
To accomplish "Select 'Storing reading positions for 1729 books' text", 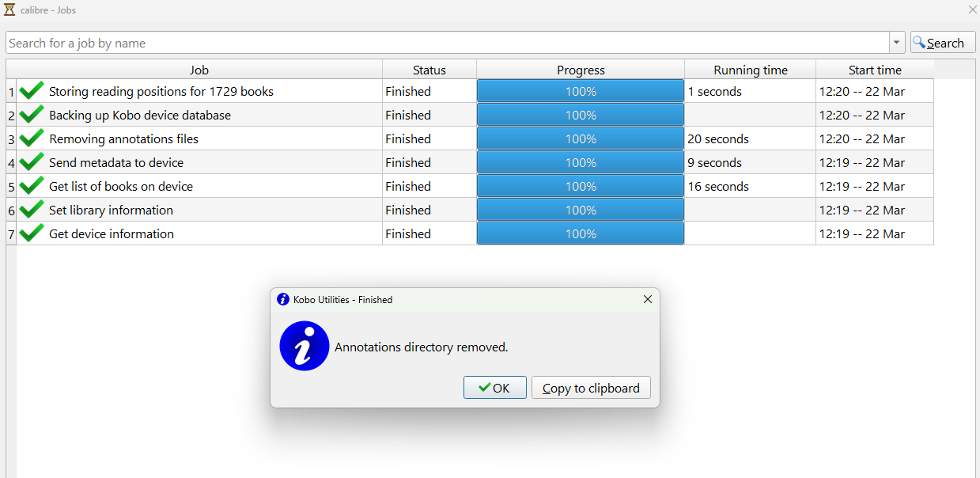I will (x=161, y=91).
